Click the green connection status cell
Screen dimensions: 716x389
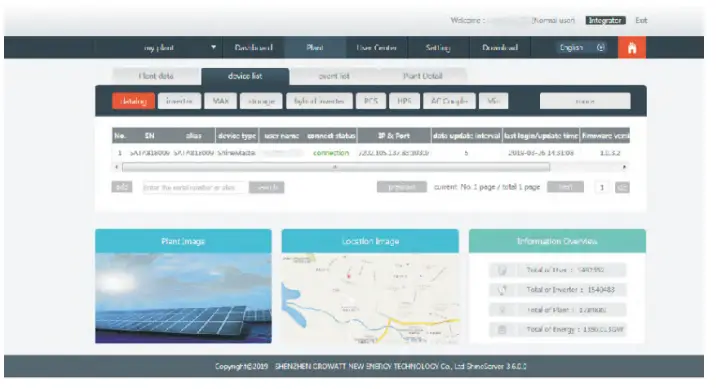(x=331, y=153)
